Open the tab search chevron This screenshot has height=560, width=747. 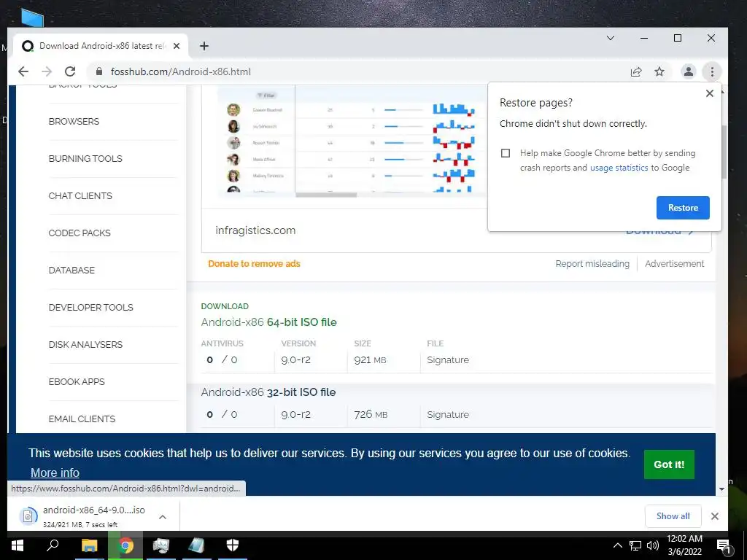[611, 38]
